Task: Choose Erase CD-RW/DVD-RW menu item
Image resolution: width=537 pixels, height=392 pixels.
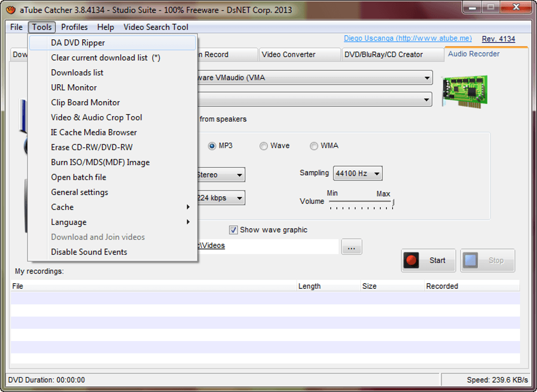Action: 113,147
